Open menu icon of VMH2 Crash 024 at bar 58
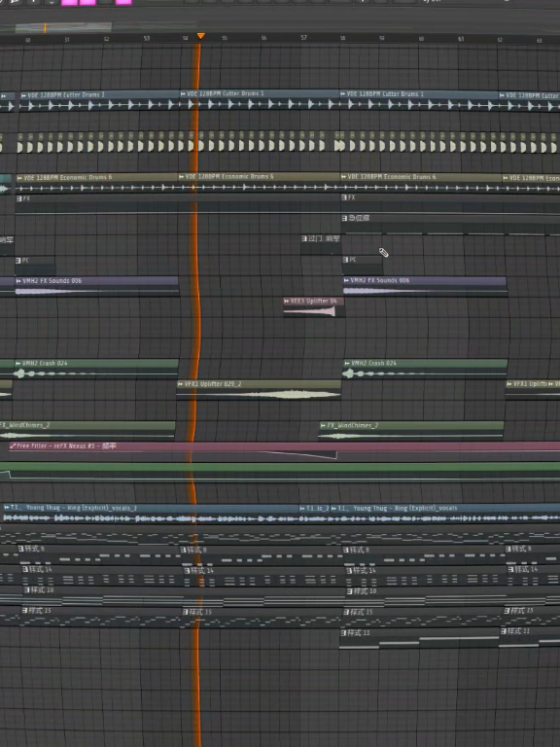The image size is (560, 747). pyautogui.click(x=347, y=364)
